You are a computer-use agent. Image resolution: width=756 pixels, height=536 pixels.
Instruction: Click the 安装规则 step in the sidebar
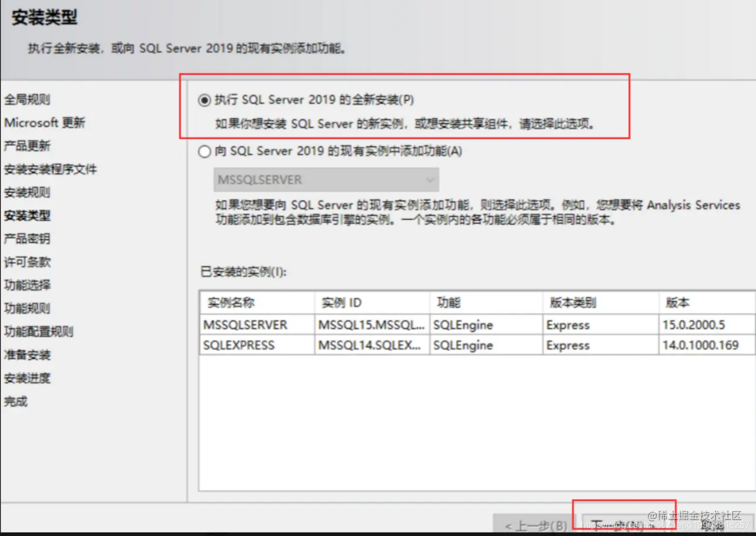coord(27,192)
